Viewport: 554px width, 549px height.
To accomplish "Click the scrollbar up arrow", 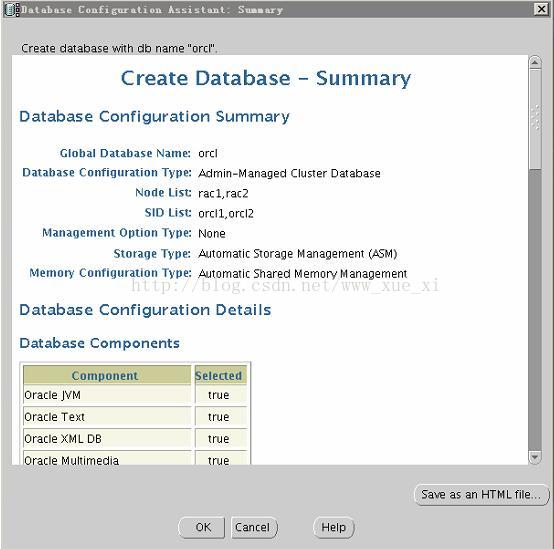I will 535,63.
